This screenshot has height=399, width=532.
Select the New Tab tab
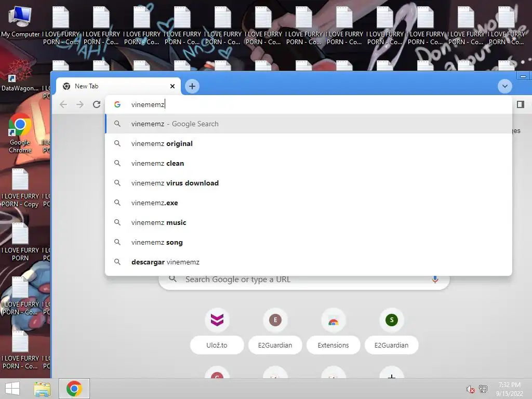coord(118,86)
